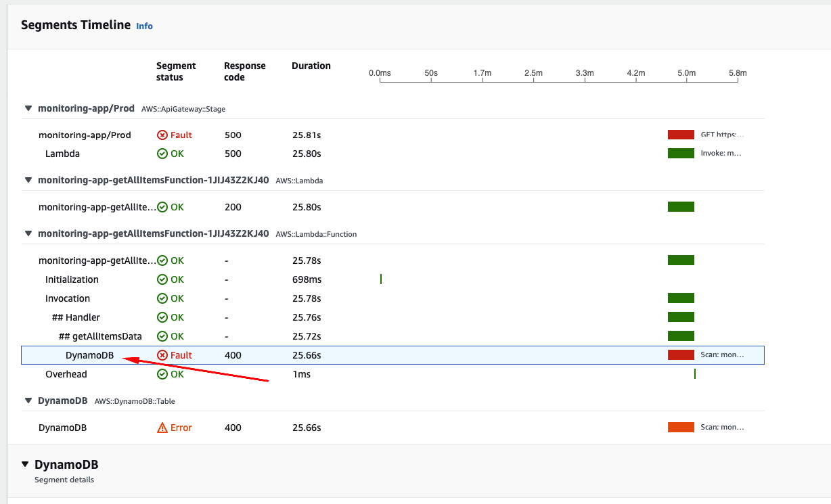Click the 25.81s duration value

click(307, 135)
